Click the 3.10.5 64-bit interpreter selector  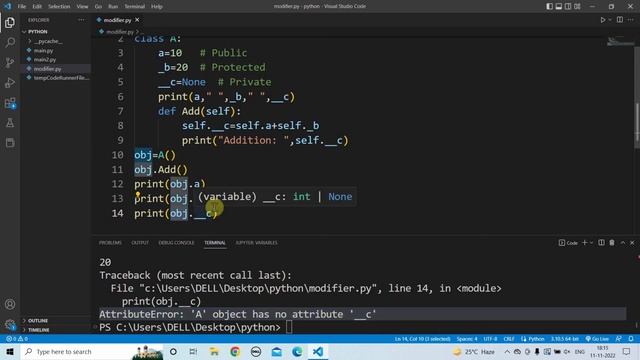[565, 339]
